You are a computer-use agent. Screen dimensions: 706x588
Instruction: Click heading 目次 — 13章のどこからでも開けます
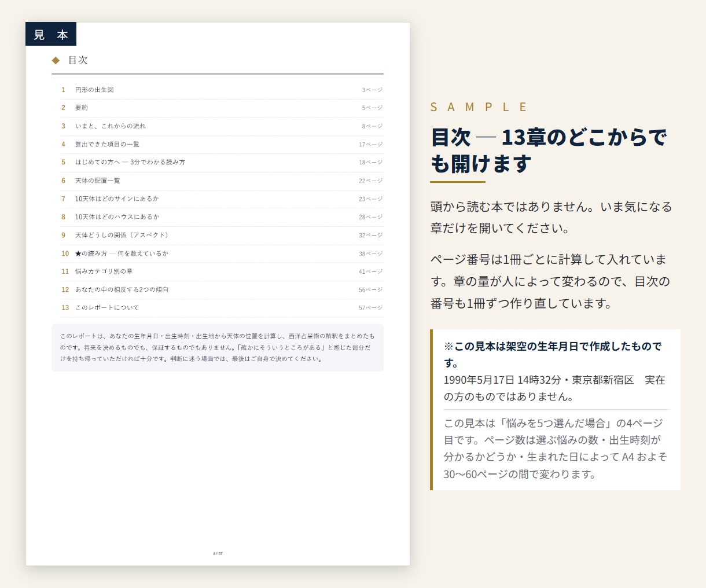(x=549, y=150)
